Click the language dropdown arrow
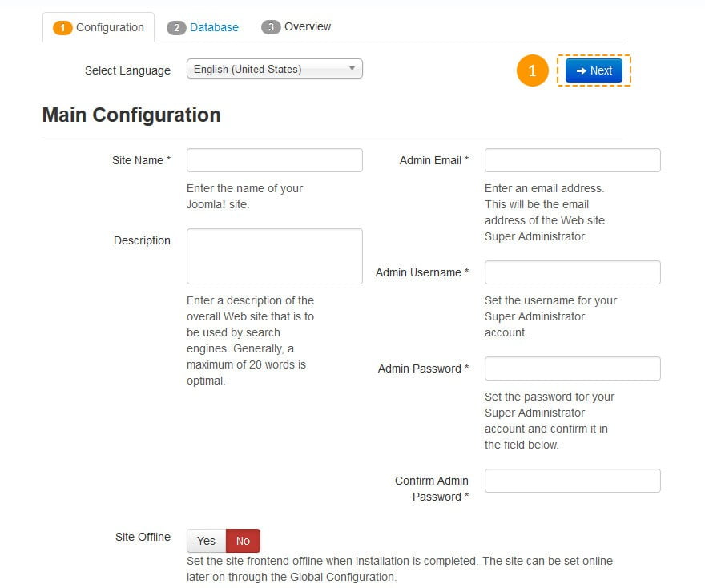Viewport: 705px width, 588px height. click(352, 68)
